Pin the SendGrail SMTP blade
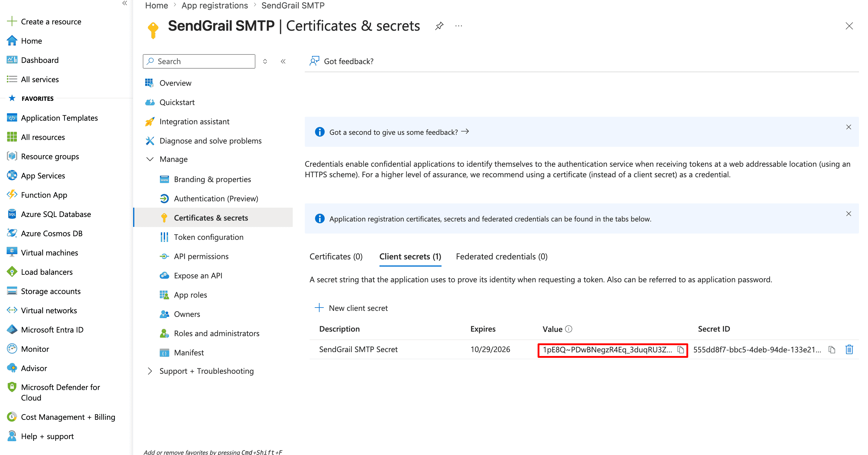Image resolution: width=868 pixels, height=455 pixels. (439, 26)
